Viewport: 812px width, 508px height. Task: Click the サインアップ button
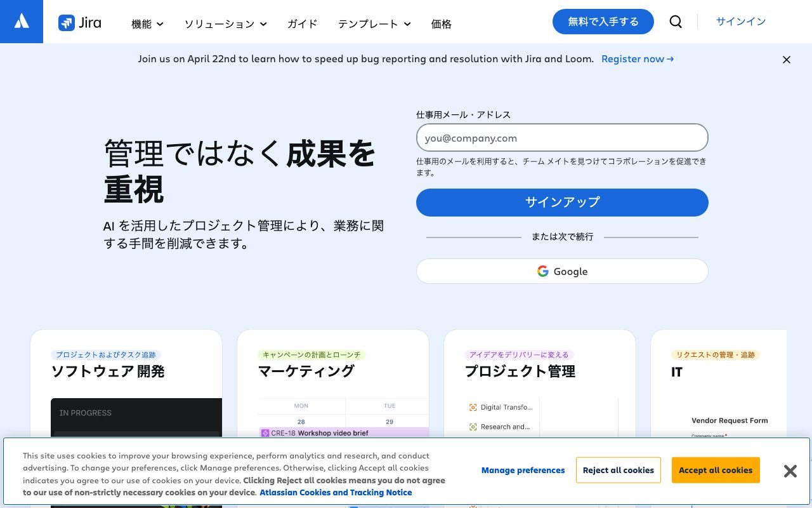pyautogui.click(x=562, y=202)
